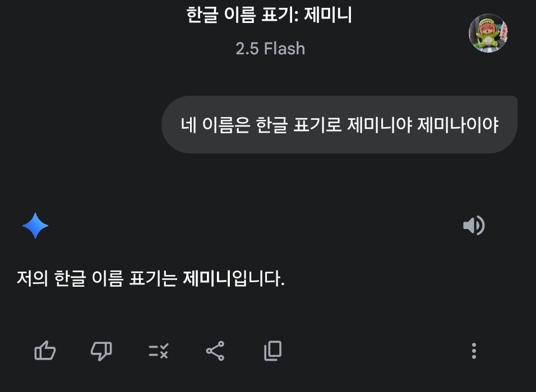Screen dimensions: 536x392
Task: Play the response aloud with speaker icon
Action: coord(474,226)
